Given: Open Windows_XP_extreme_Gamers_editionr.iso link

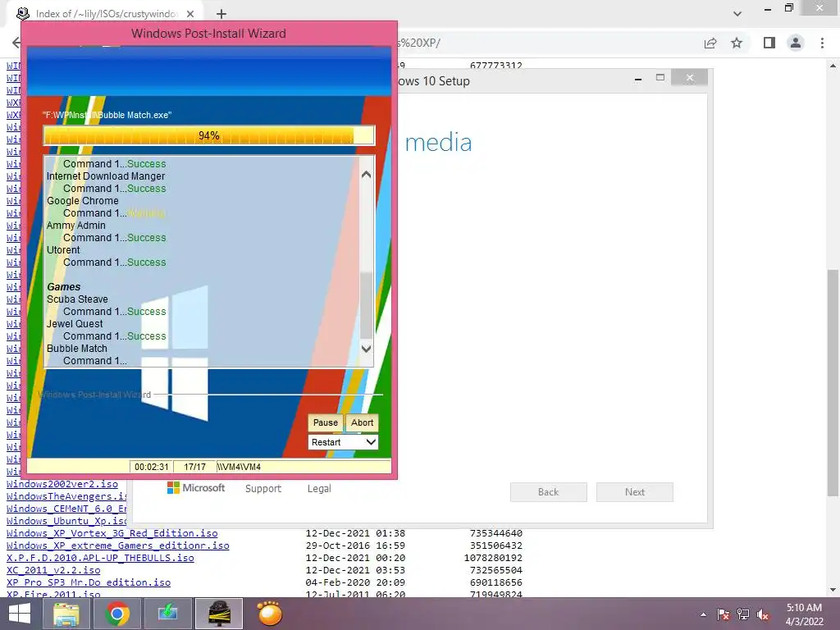Looking at the screenshot, I should point(118,546).
